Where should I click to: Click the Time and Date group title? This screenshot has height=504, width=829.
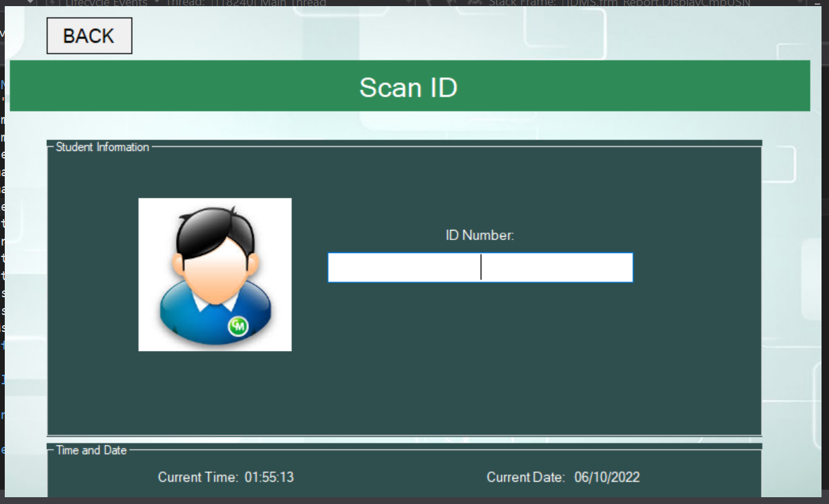[91, 450]
